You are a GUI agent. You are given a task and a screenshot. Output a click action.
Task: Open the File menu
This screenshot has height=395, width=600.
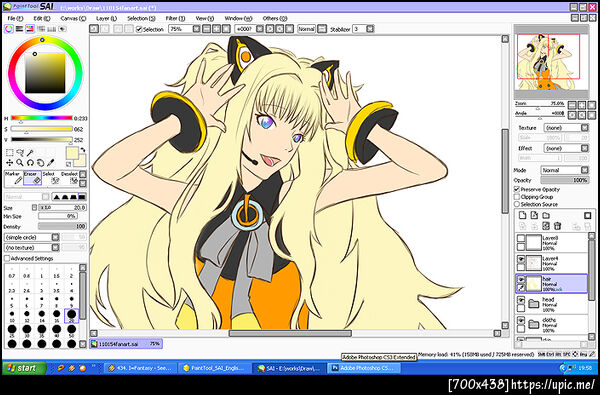[15, 18]
